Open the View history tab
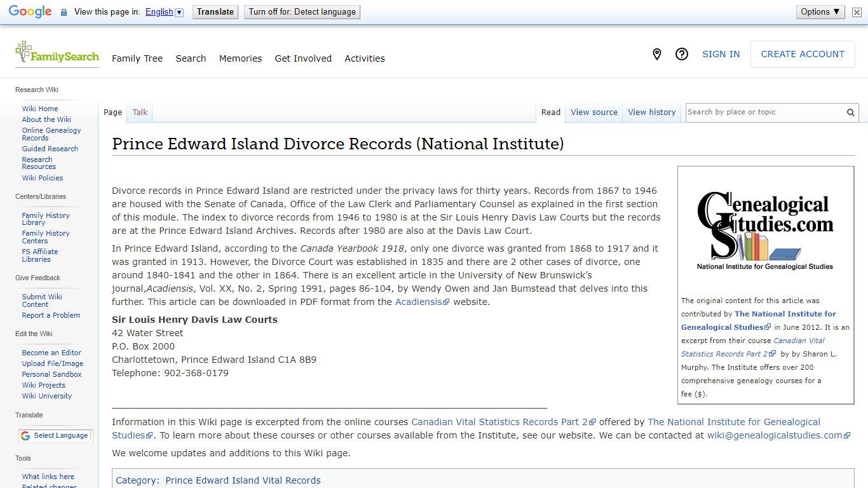Viewport: 868px width, 488px height. [x=652, y=112]
